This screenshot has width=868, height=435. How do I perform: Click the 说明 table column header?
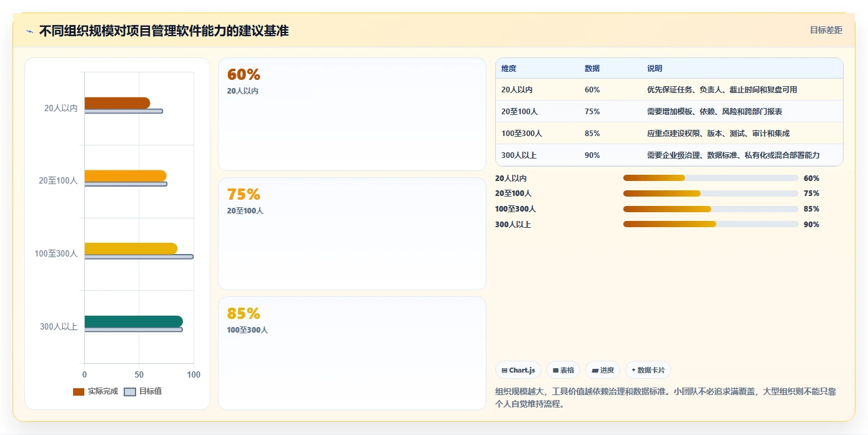pos(654,68)
